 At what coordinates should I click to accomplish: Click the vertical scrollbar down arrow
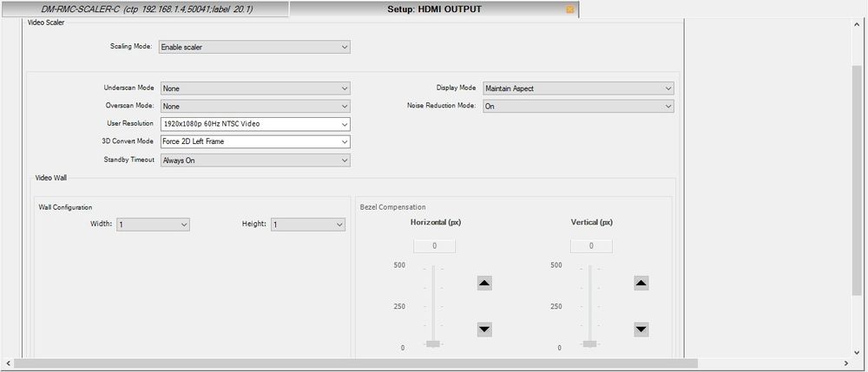point(857,351)
